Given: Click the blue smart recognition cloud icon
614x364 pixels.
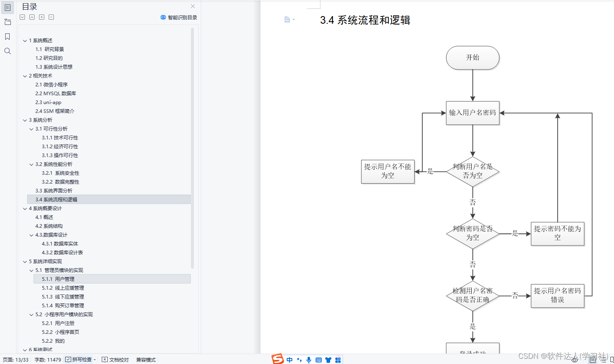Looking at the screenshot, I should [163, 17].
